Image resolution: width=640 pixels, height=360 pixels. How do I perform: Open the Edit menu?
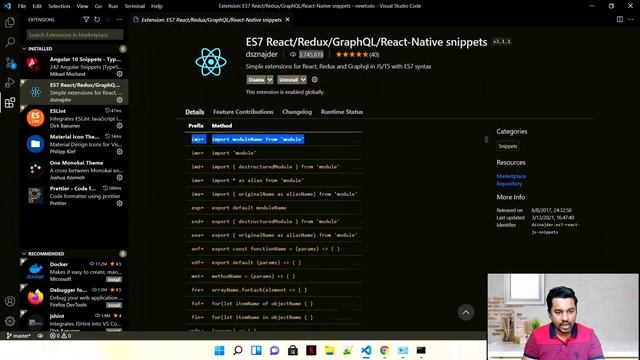tap(37, 6)
